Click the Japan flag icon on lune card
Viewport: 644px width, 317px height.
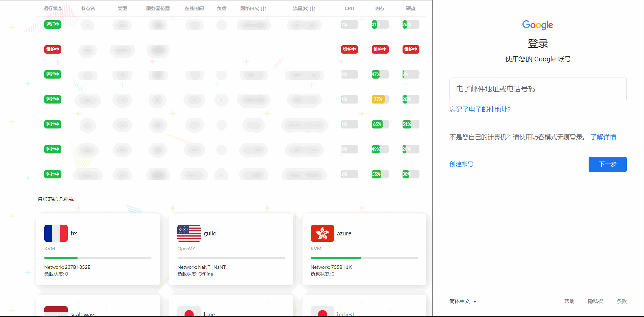click(x=189, y=312)
